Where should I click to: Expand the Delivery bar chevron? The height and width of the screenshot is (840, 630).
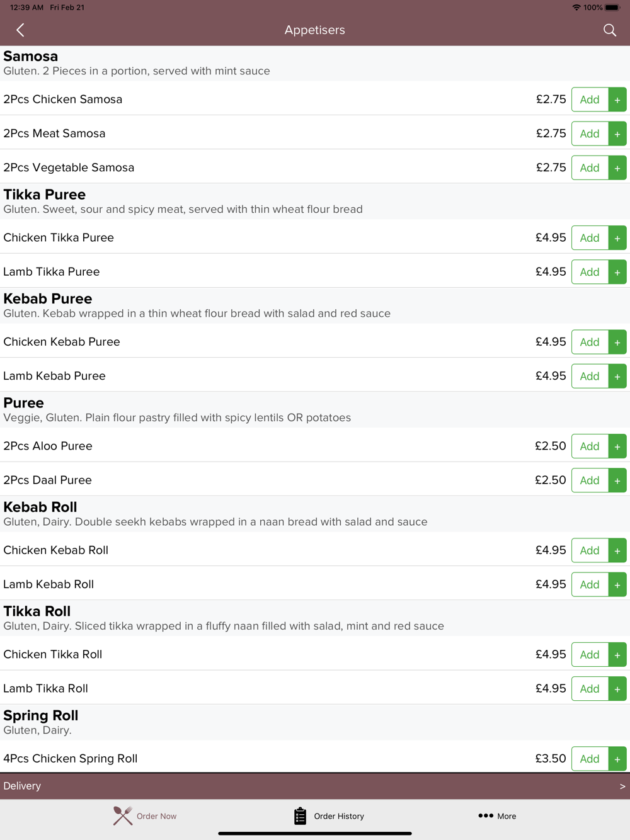point(622,786)
